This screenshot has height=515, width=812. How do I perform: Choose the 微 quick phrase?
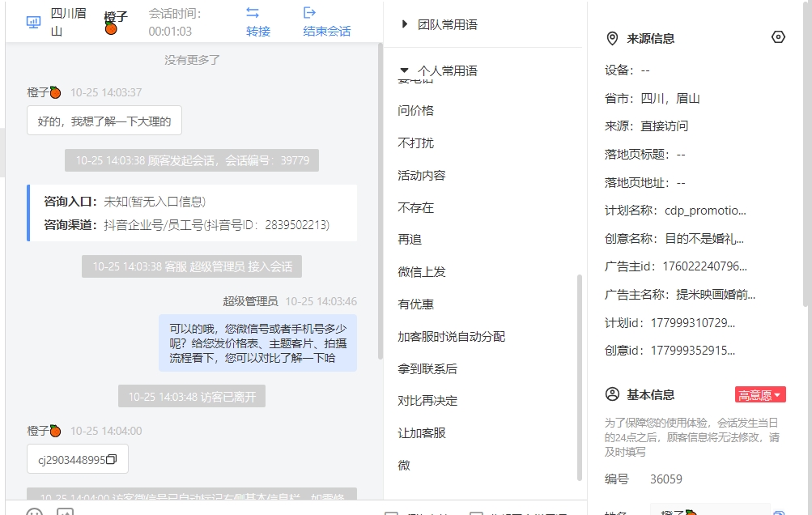tap(404, 466)
